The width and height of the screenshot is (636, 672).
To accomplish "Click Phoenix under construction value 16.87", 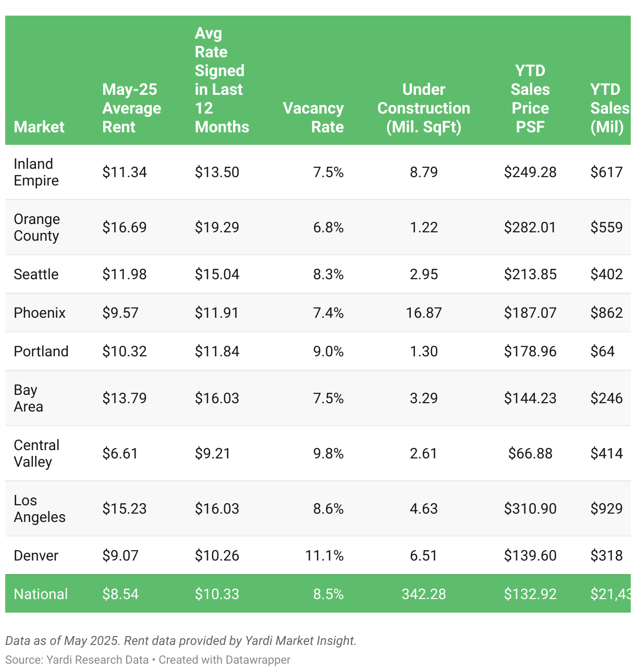I will (x=424, y=313).
